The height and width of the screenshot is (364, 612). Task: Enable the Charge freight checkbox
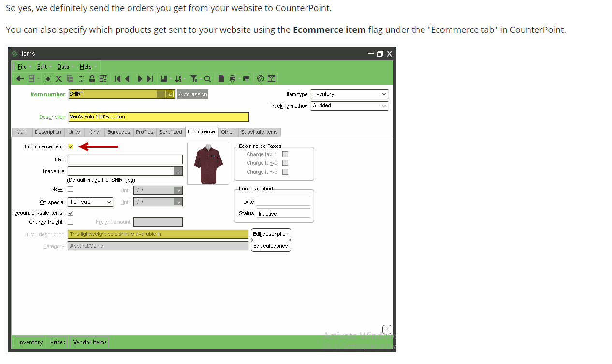(x=71, y=222)
